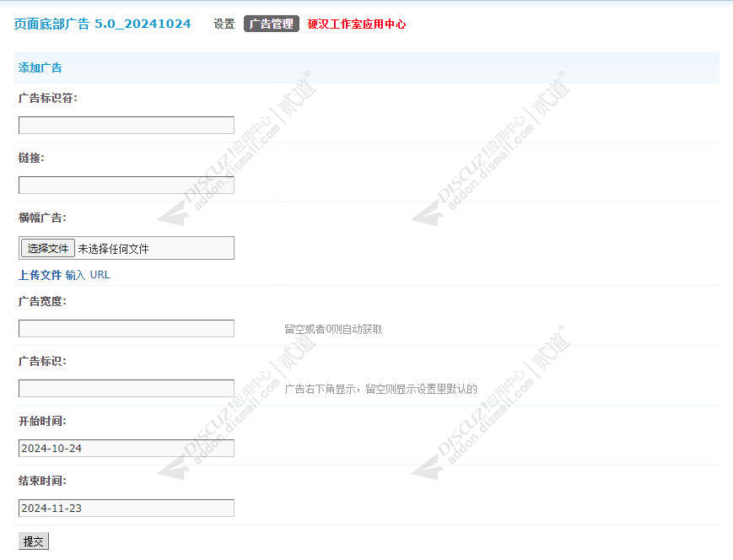Image resolution: width=733 pixels, height=560 pixels.
Task: Click the 广告标识符 input field
Action: pos(127,126)
